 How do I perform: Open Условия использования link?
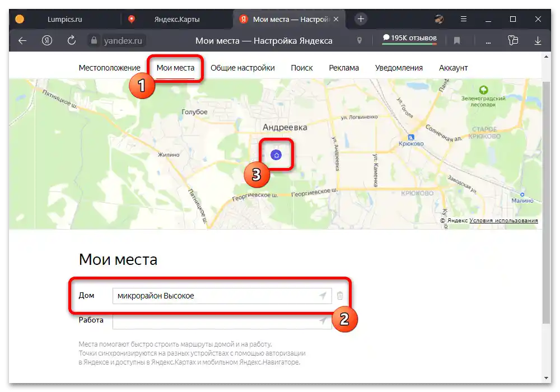click(503, 221)
